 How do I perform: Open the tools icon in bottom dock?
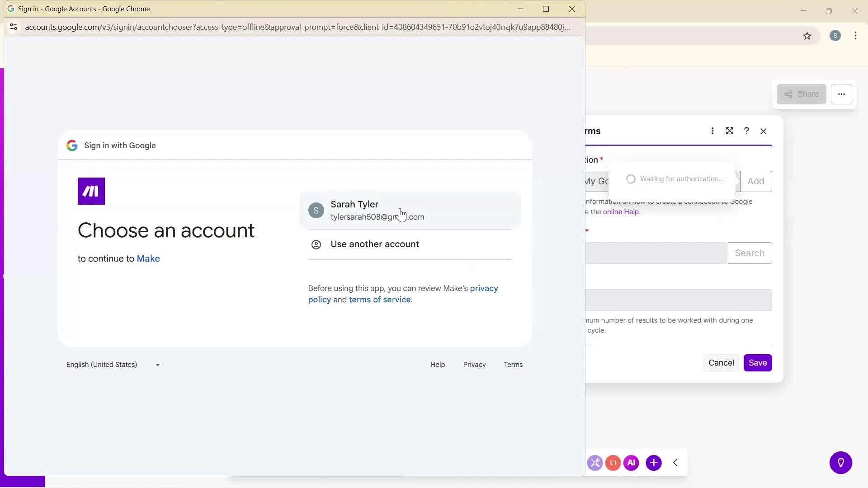pos(595,462)
